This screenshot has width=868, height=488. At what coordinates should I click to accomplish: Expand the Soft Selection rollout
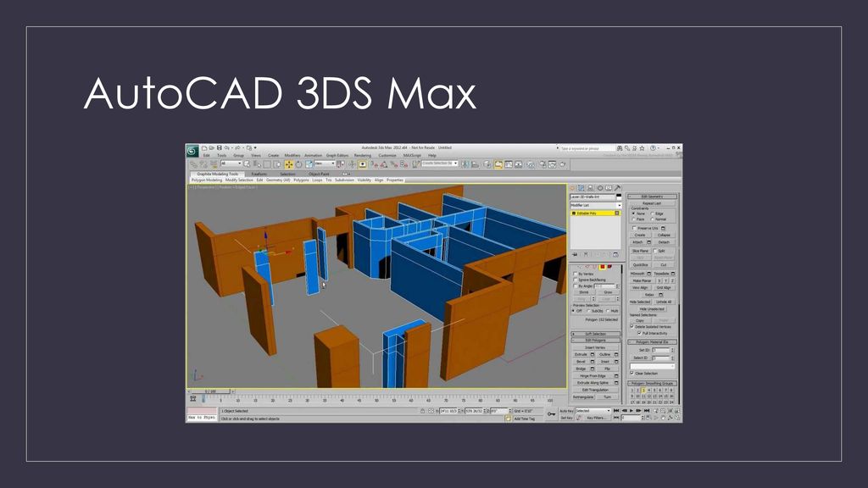pos(596,334)
